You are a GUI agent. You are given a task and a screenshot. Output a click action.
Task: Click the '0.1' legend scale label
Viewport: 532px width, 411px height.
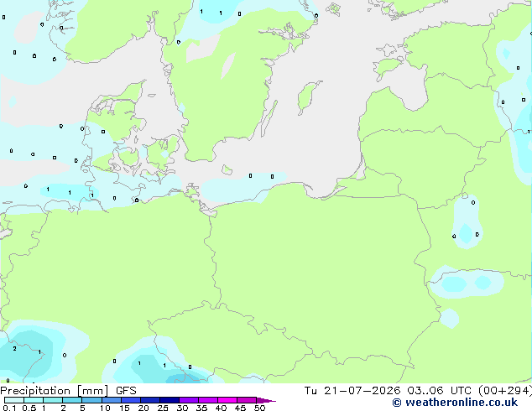coord(9,408)
